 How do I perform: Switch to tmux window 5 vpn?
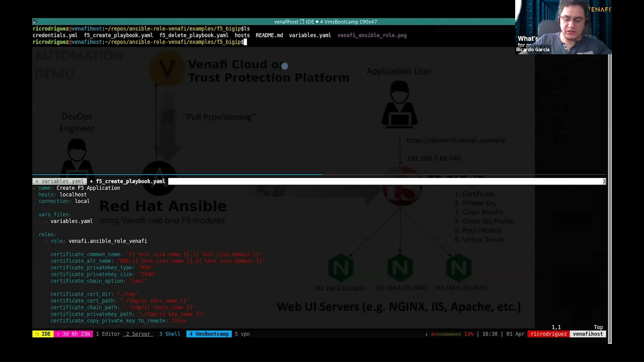242,334
